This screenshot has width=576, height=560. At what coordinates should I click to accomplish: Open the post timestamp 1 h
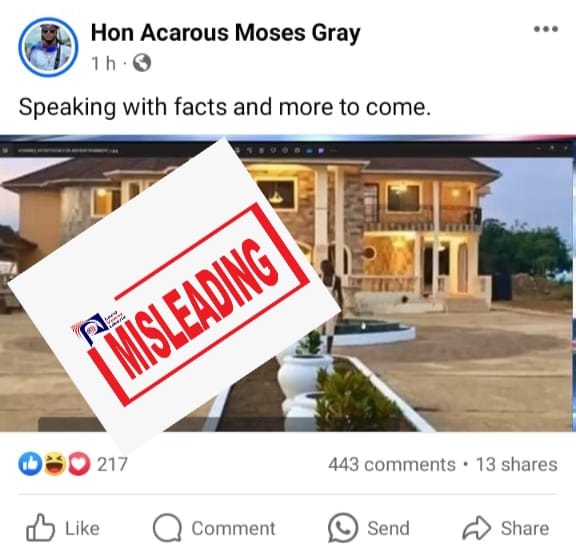[x=104, y=63]
